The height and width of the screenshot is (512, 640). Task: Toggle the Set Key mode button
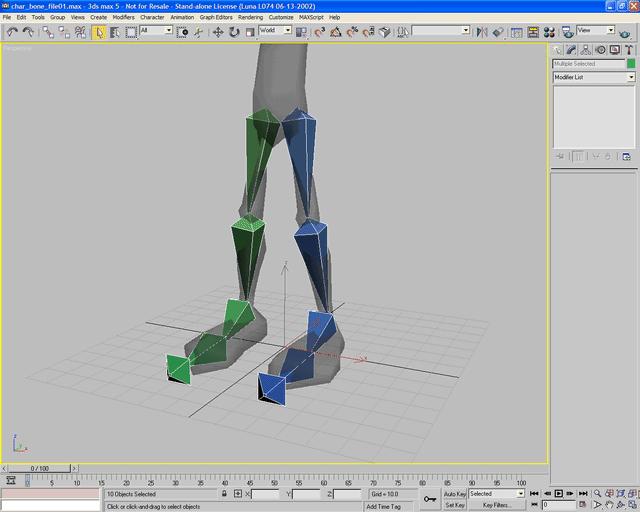pos(455,506)
